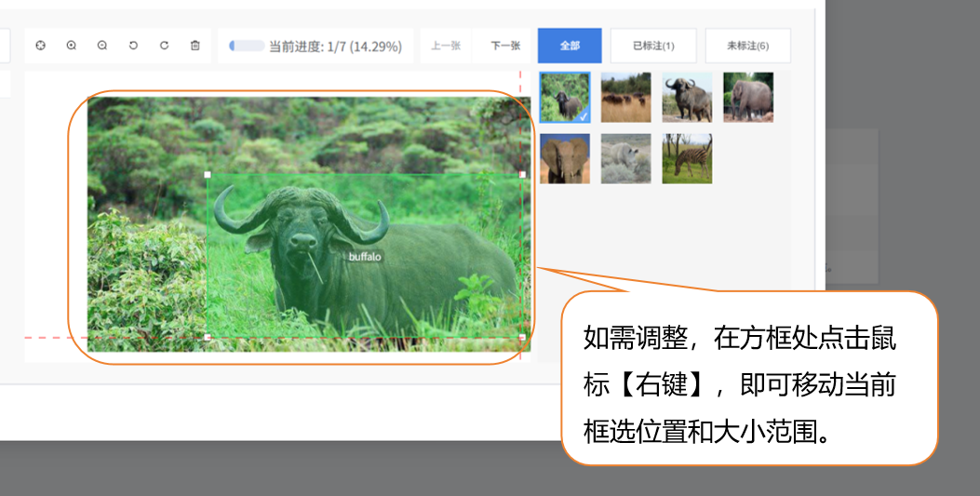
Task: Rotate image clockwise with the toolbar icon
Action: (x=164, y=46)
